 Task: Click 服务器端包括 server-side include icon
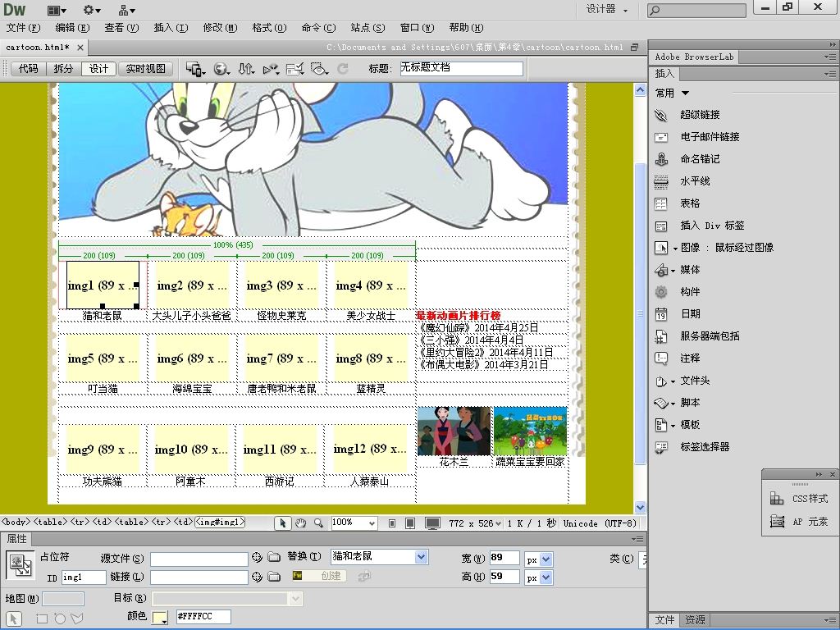[661, 336]
